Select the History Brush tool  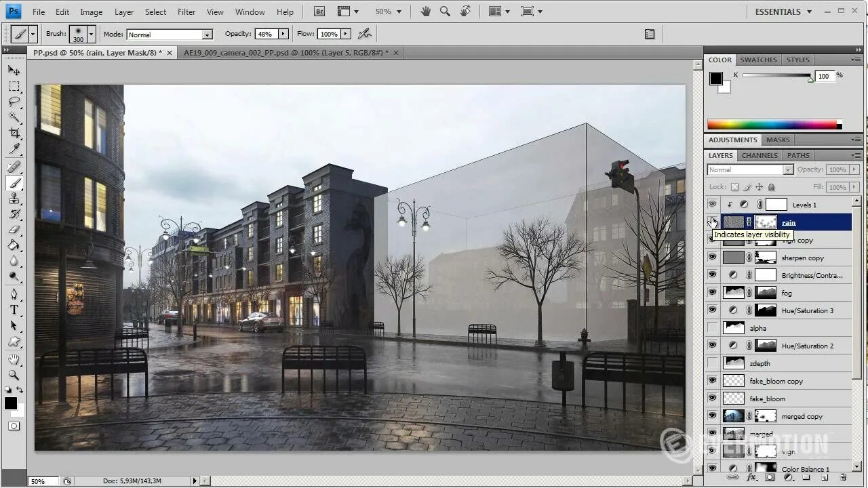coord(14,214)
